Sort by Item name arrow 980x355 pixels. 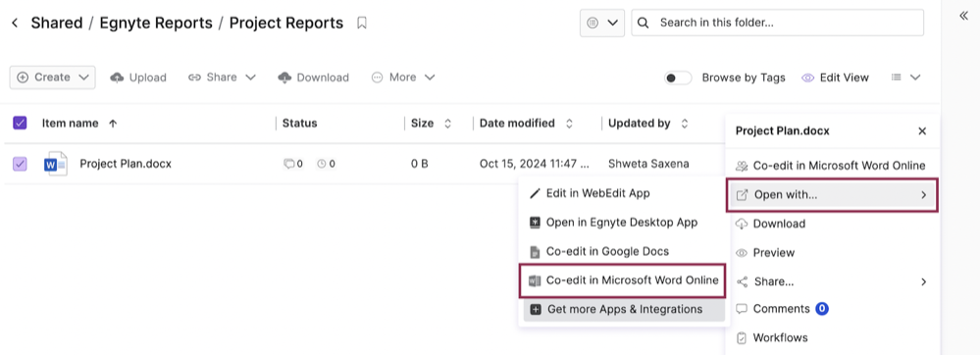(x=113, y=124)
